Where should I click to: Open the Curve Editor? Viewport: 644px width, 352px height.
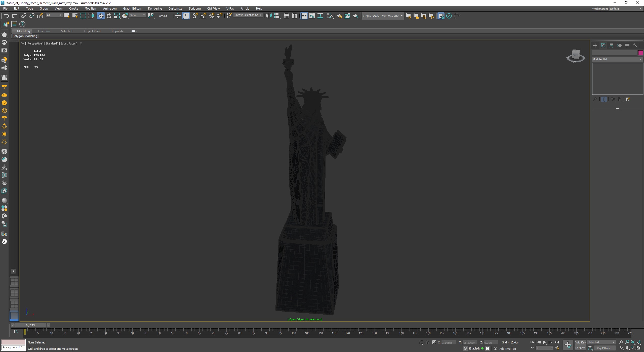point(312,16)
